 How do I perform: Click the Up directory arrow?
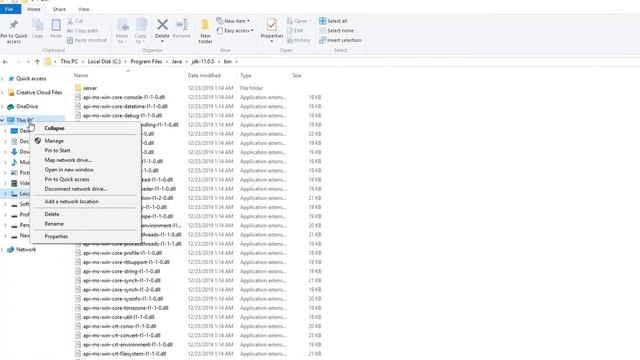point(37,62)
